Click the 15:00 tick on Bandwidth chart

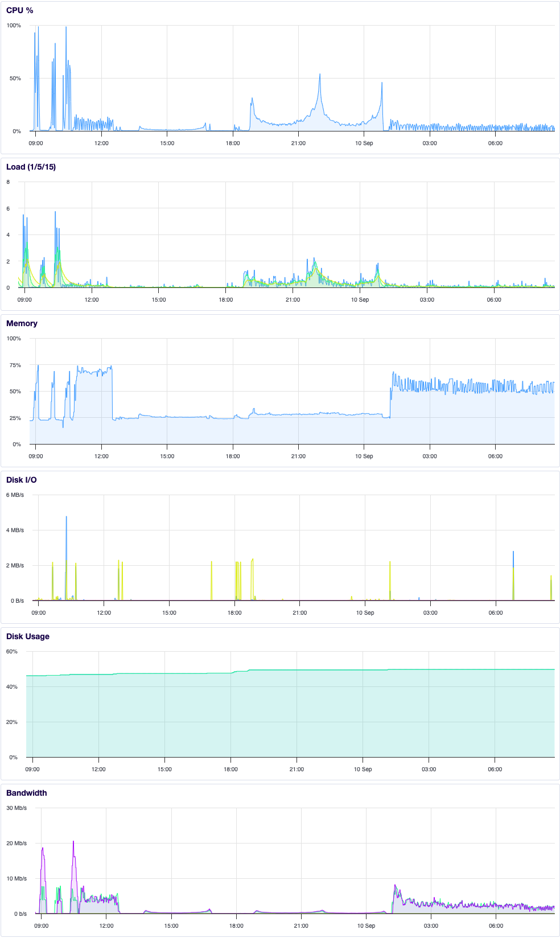(x=171, y=926)
